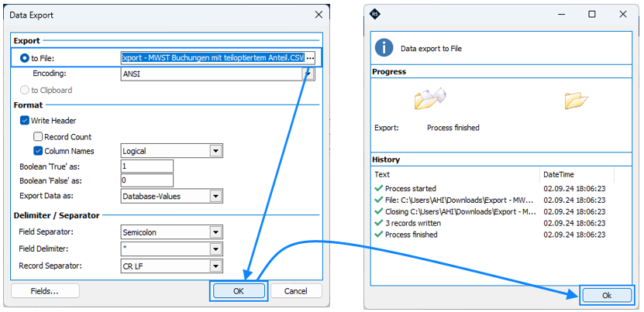644x312 pixels.
Task: Click 'Process finished' export status text
Action: pyautogui.click(x=453, y=128)
